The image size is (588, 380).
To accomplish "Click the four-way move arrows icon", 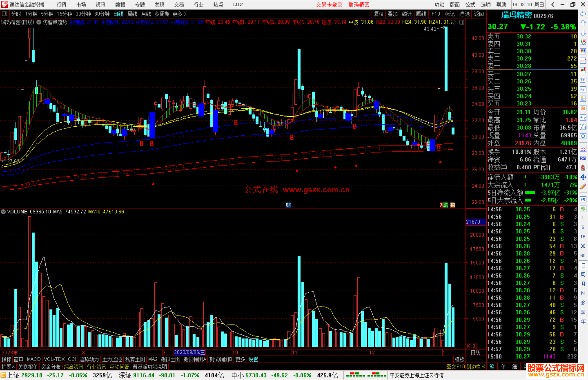I will coord(583,177).
